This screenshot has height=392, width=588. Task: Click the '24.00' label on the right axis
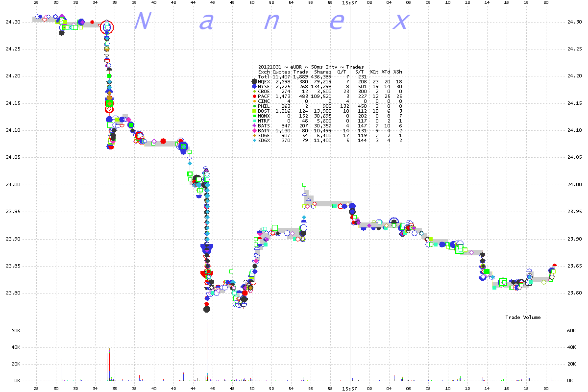pyautogui.click(x=574, y=185)
